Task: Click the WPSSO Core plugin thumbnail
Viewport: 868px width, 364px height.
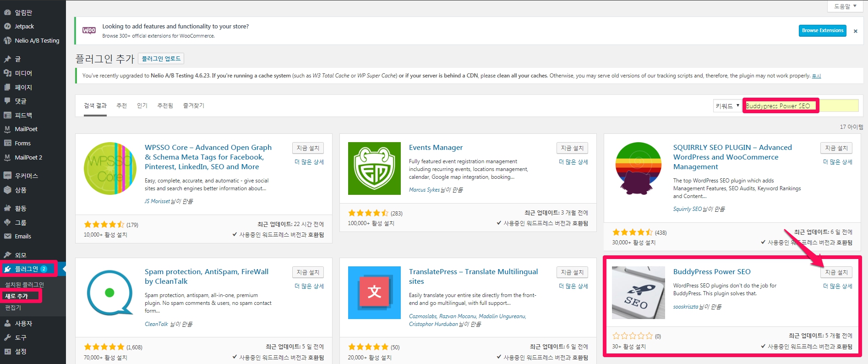Action: tap(110, 168)
